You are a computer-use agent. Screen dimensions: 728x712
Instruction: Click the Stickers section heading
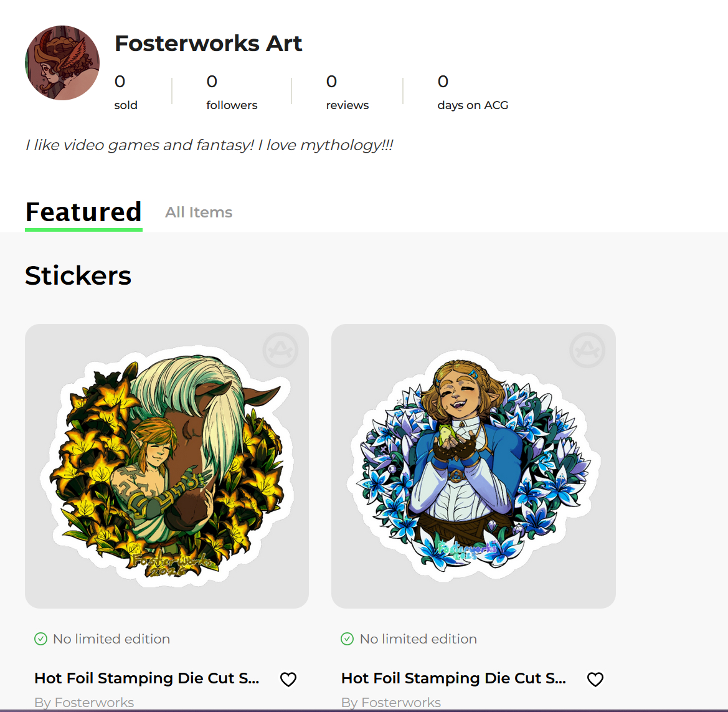pyautogui.click(x=78, y=276)
